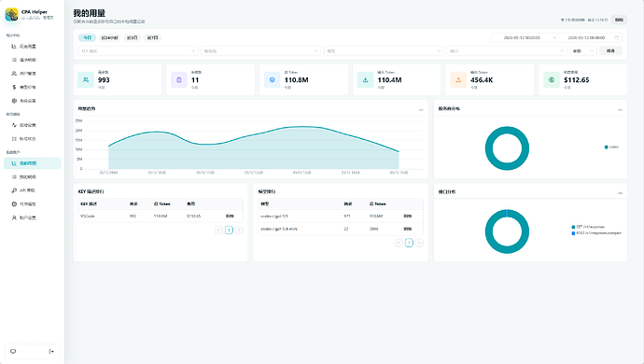Click the download icon beside 110.4M
This screenshot has width=644, height=364.
click(x=365, y=79)
